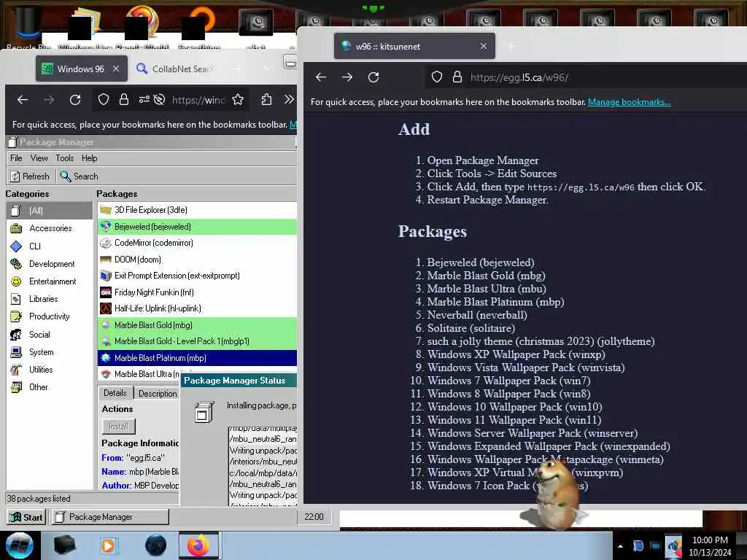Image resolution: width=747 pixels, height=560 pixels.
Task: Click the Manage bookmarks link in right browser
Action: coord(629,102)
